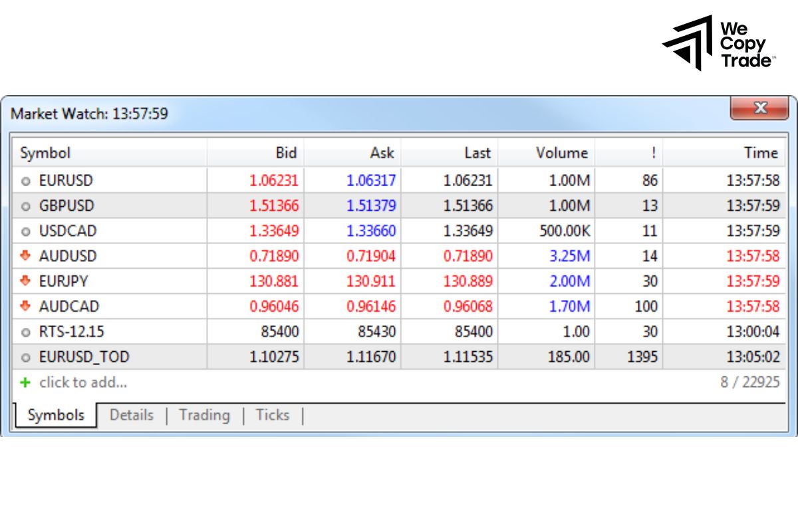Click the red down arrow beside AUDUSD
Viewport: 798px width, 532px height.
[x=24, y=256]
